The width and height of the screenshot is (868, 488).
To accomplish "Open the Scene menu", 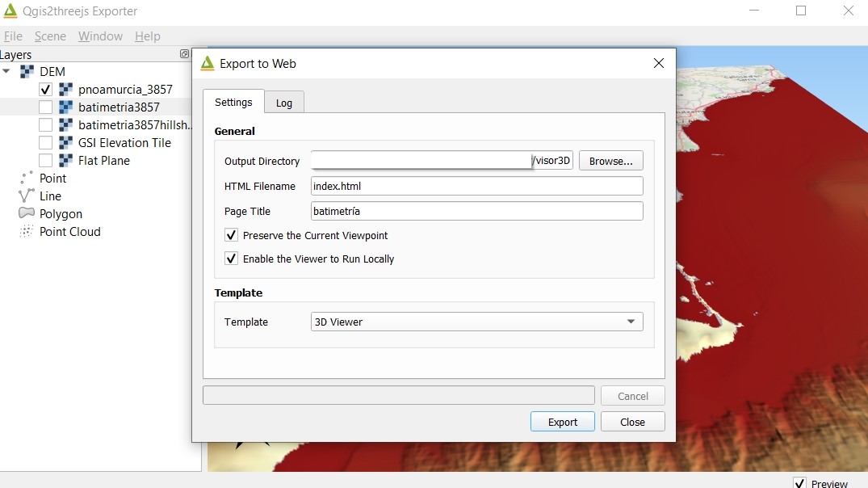I will 50,36.
